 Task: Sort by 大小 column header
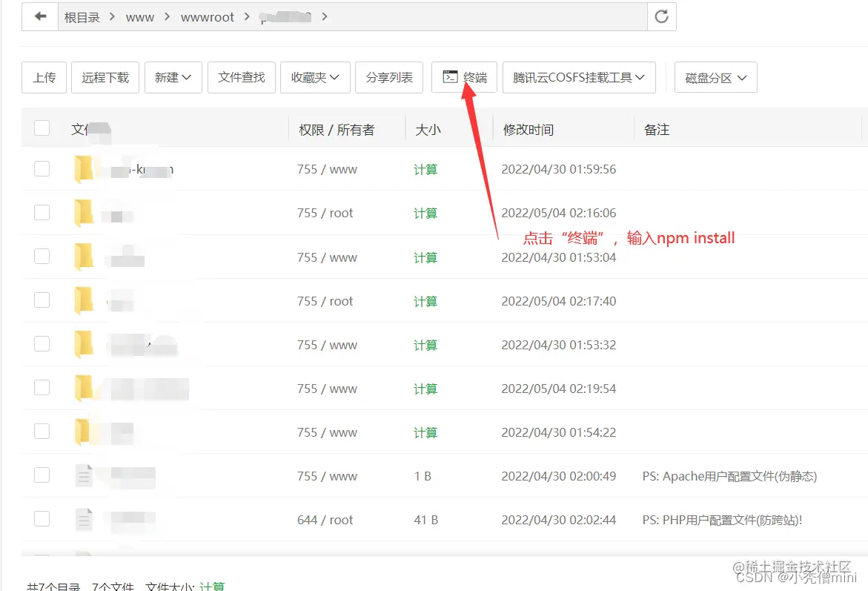[x=428, y=130]
